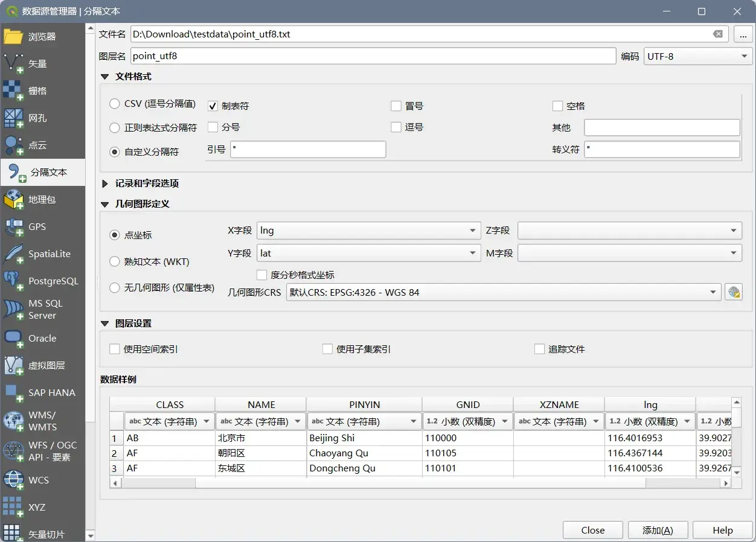756x542 pixels.
Task: Select the 矢量切片 vector tiles icon
Action: (13, 533)
